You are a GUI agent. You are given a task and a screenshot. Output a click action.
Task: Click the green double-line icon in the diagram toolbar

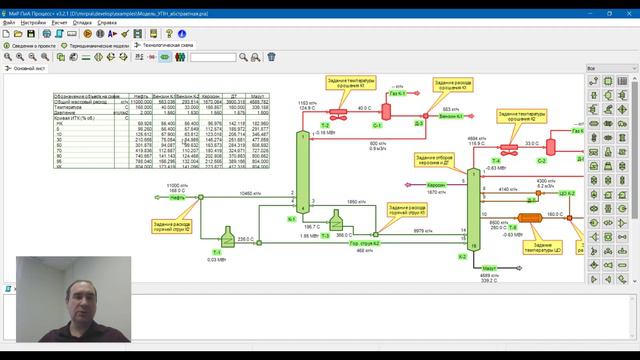pyautogui.click(x=86, y=57)
